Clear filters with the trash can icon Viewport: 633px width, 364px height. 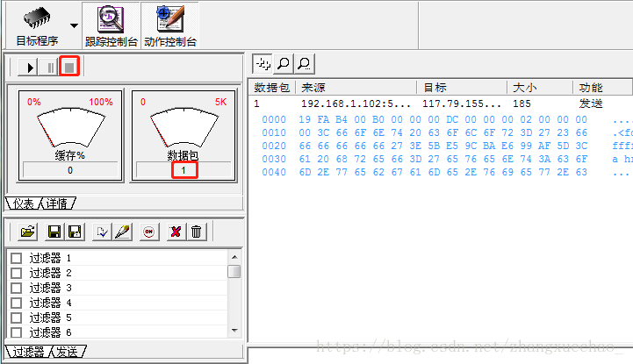click(197, 232)
